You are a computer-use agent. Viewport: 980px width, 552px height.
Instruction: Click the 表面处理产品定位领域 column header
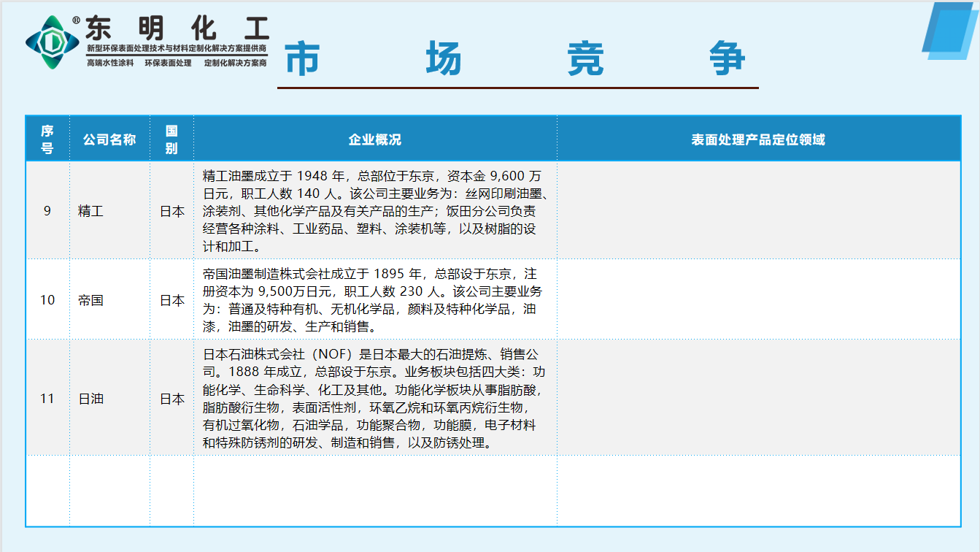[758, 139]
